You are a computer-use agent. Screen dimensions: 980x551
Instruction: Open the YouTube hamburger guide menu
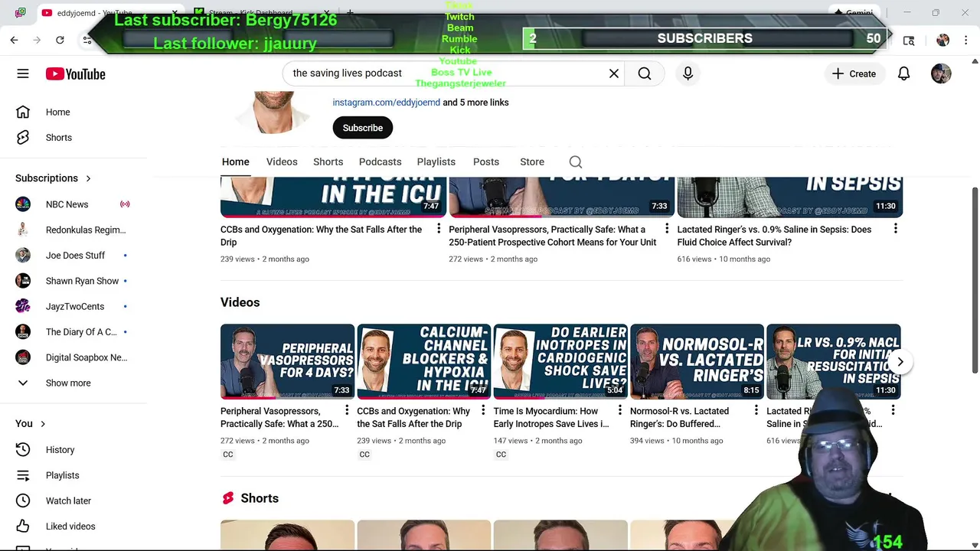(x=23, y=73)
